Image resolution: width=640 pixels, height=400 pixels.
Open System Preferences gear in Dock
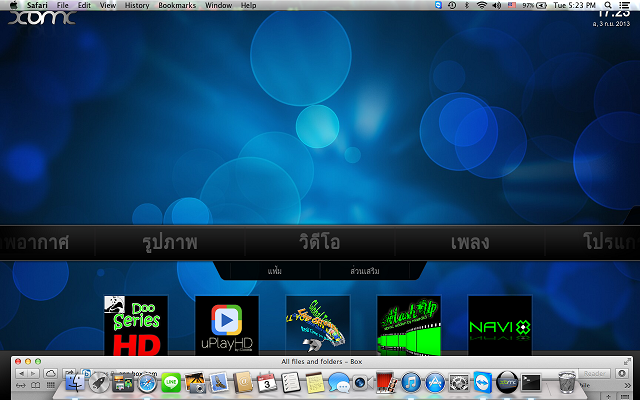click(x=459, y=382)
